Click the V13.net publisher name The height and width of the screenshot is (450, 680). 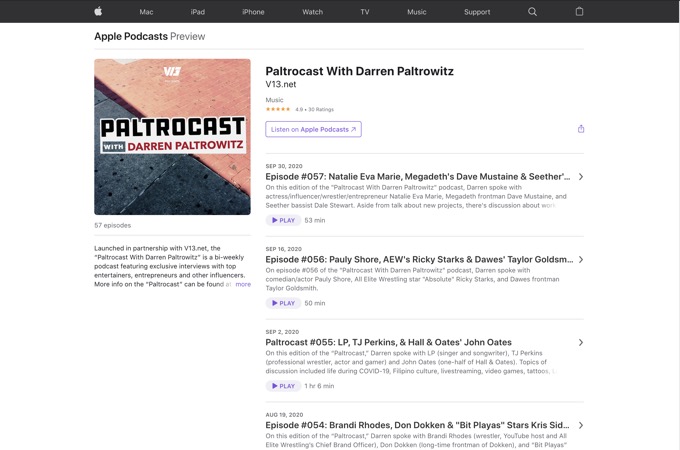[x=281, y=85]
